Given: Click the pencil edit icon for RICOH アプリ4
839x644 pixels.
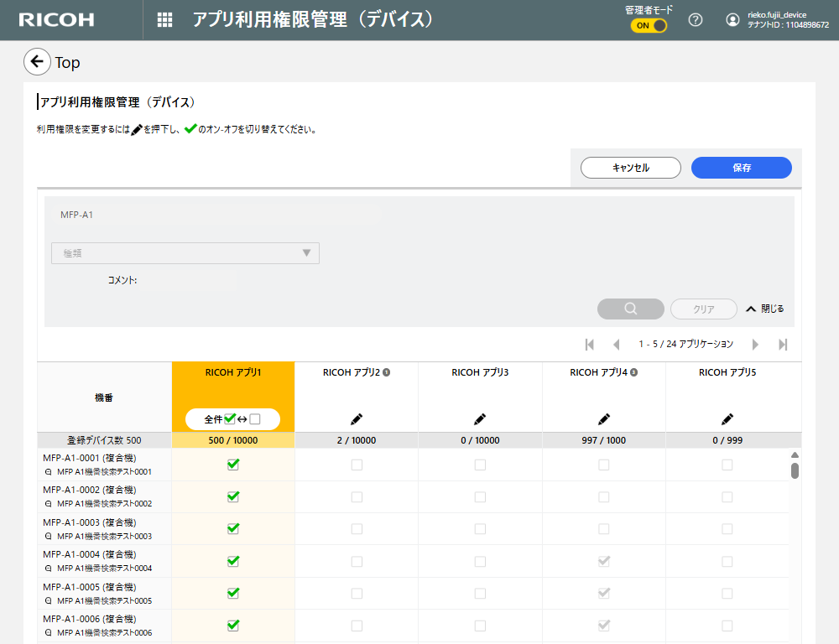Looking at the screenshot, I should 604,418.
